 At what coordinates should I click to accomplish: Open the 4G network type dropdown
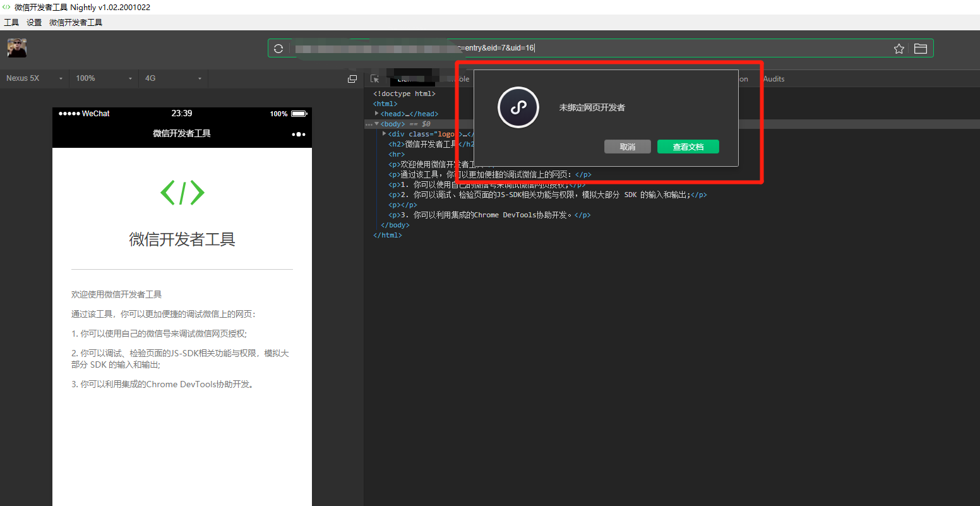coord(173,78)
